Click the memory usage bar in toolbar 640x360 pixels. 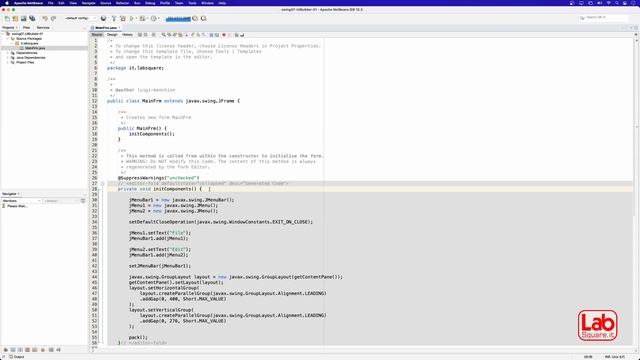tap(178, 18)
